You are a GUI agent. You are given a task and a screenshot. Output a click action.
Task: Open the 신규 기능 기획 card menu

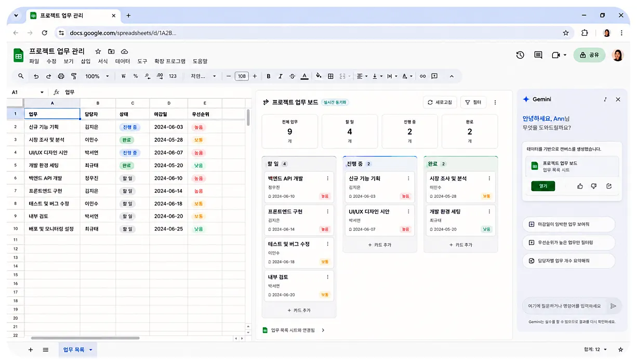pyautogui.click(x=408, y=179)
